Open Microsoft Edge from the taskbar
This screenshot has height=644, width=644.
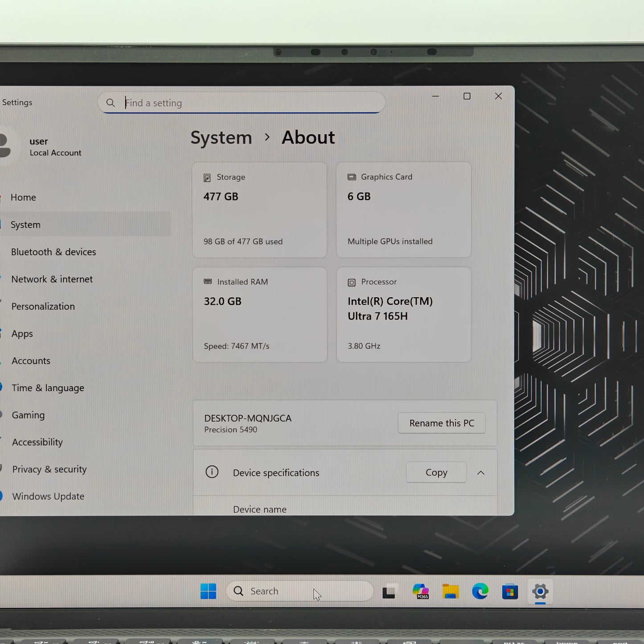pyautogui.click(x=480, y=591)
